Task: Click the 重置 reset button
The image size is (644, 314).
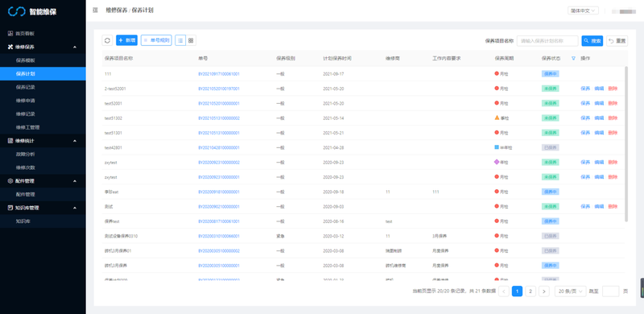Action: tap(617, 41)
